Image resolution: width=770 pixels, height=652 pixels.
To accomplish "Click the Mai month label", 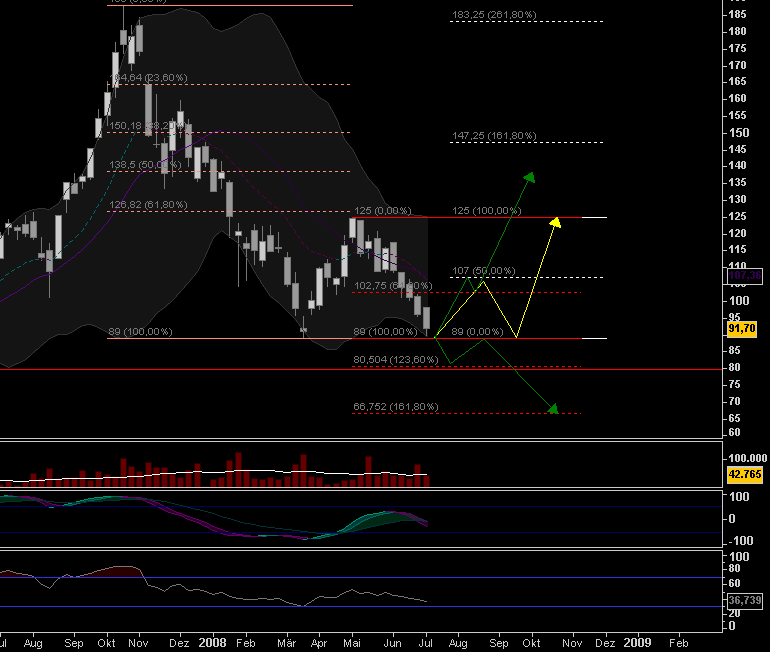I will point(352,643).
